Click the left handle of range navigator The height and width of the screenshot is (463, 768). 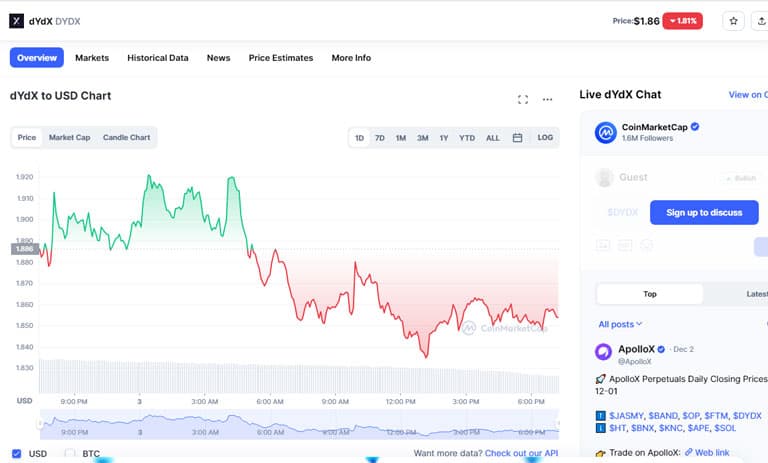click(x=40, y=424)
